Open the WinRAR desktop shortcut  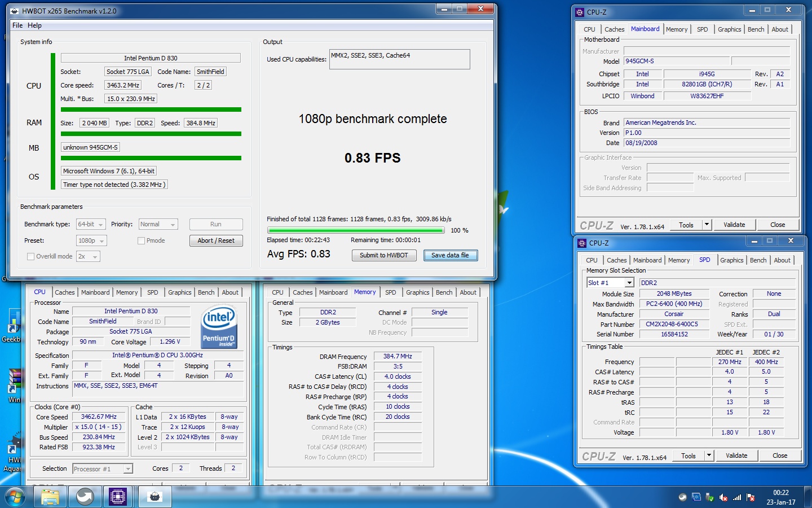14,386
